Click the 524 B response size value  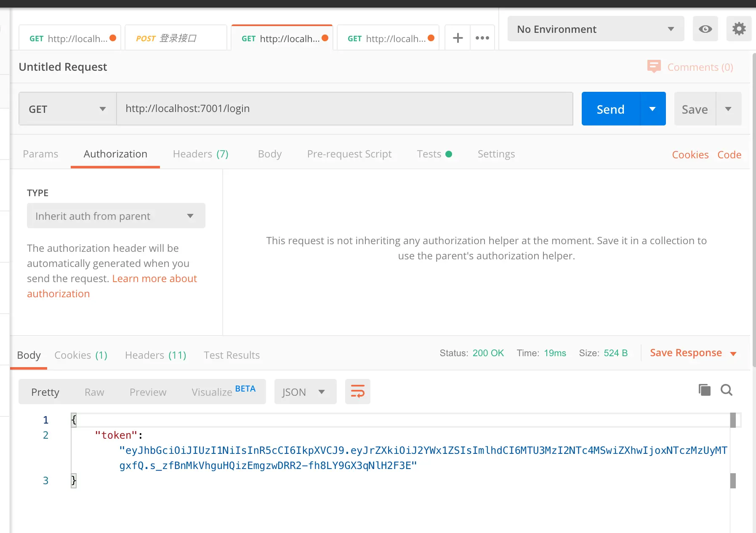click(616, 353)
